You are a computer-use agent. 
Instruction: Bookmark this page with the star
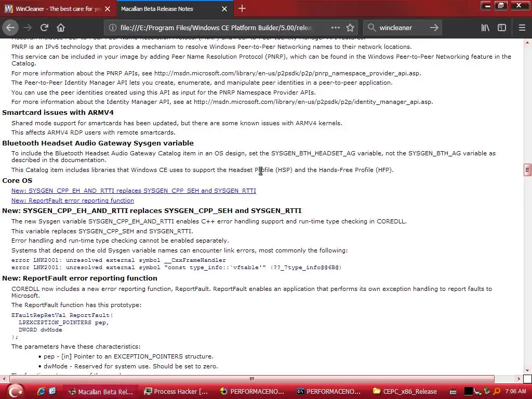[x=350, y=28]
